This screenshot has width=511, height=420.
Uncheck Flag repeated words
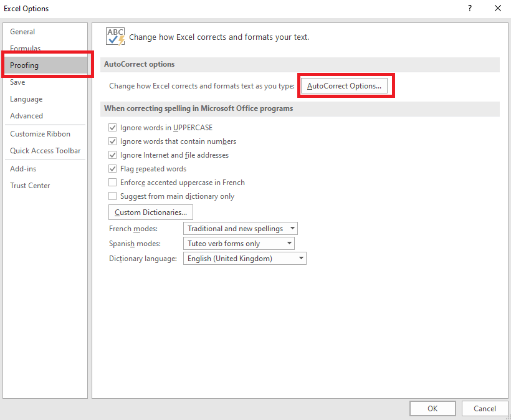coord(112,168)
